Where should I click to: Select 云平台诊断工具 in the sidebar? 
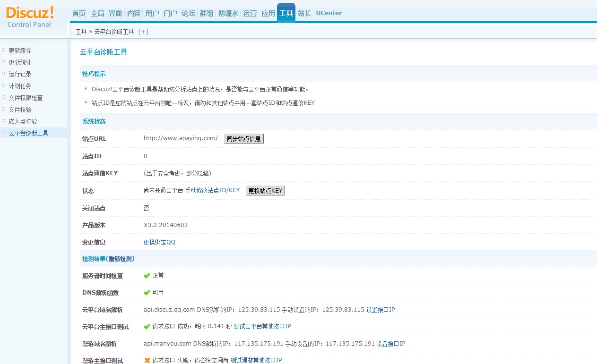tap(29, 133)
